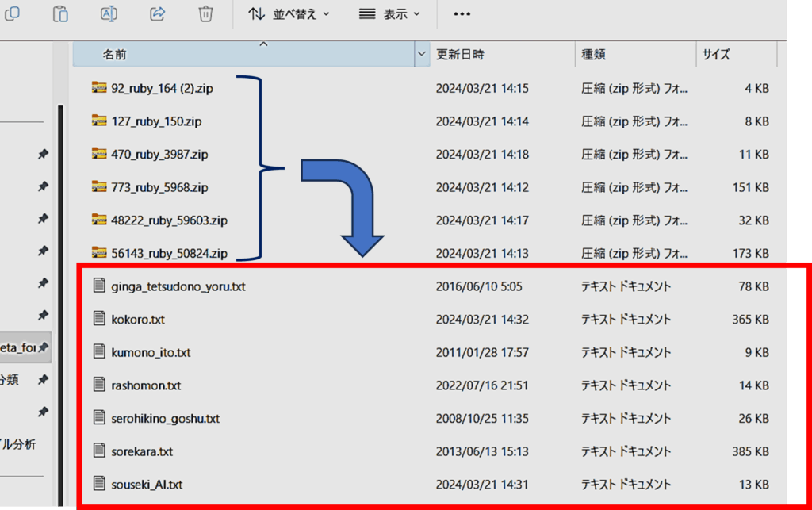Select the 773_ruby_5968.zip file
The height and width of the screenshot is (510, 812).
tap(159, 188)
